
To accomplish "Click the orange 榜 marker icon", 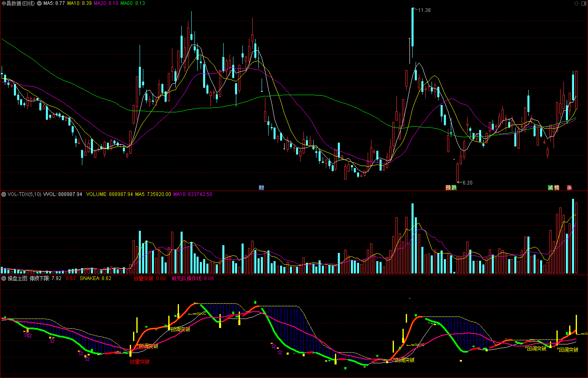I will point(556,188).
